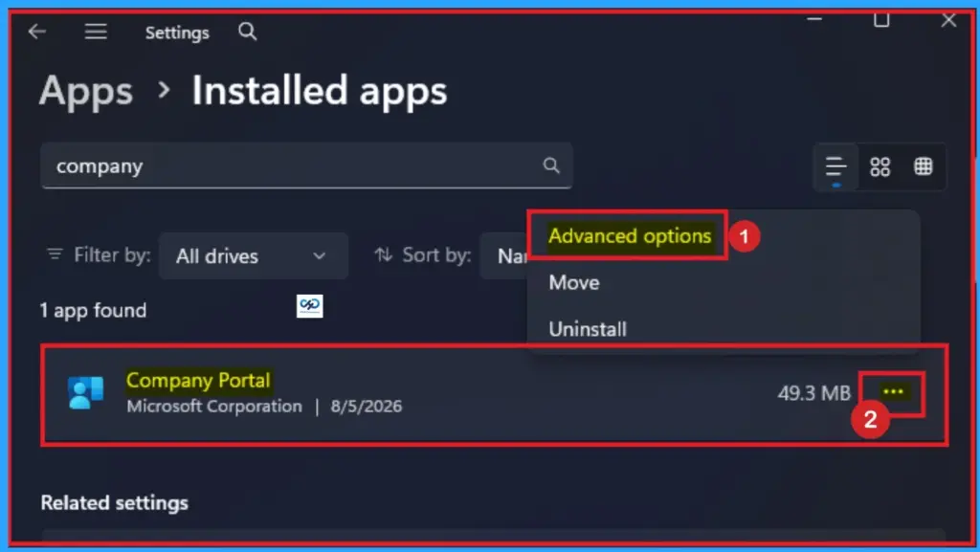Image resolution: width=980 pixels, height=552 pixels.
Task: Open three-dots menu for Company Portal
Action: [x=893, y=391]
